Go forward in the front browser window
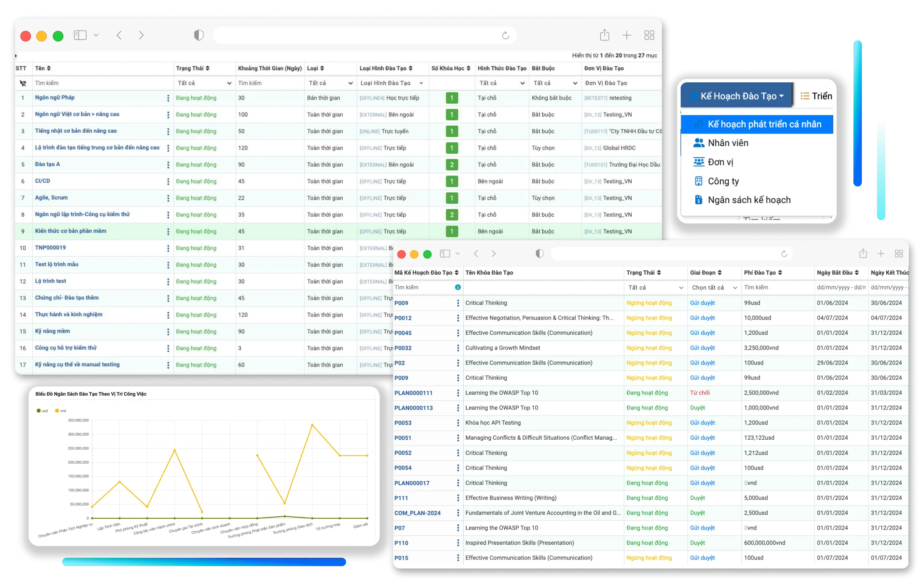The width and height of the screenshot is (924, 588). pos(493,254)
